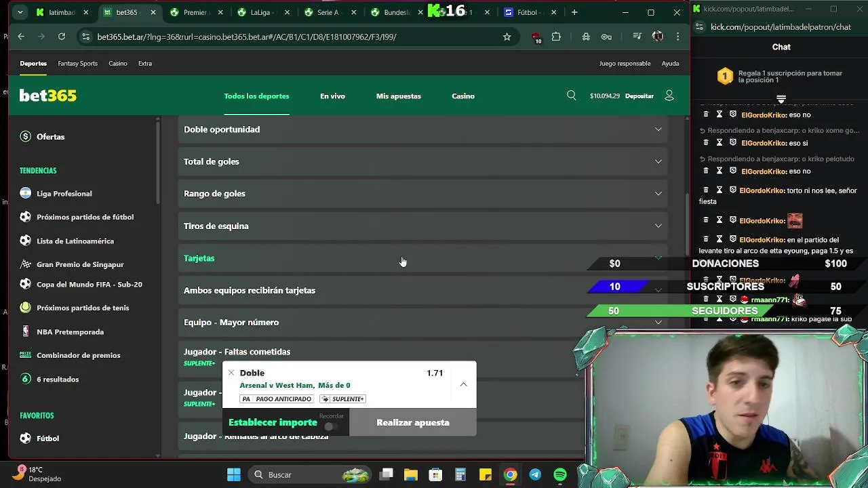
Task: Reload the browser page
Action: coord(62,37)
